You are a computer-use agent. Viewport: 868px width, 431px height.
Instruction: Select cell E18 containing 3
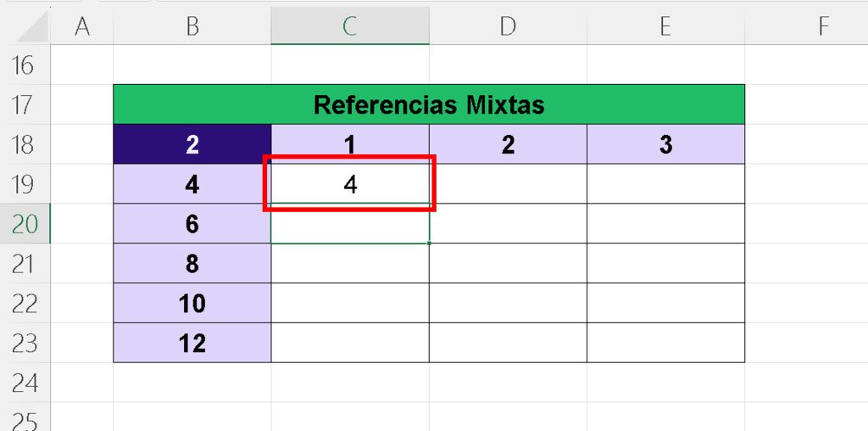coord(665,144)
